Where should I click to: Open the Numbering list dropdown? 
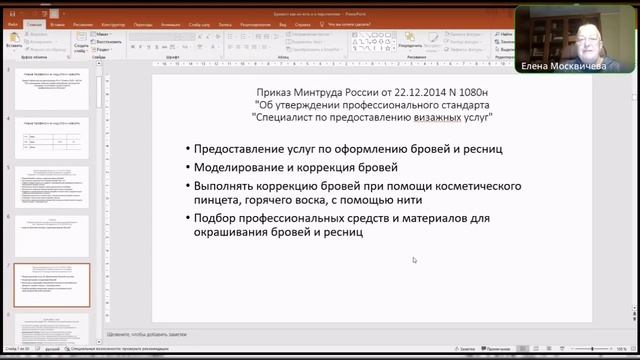249,37
